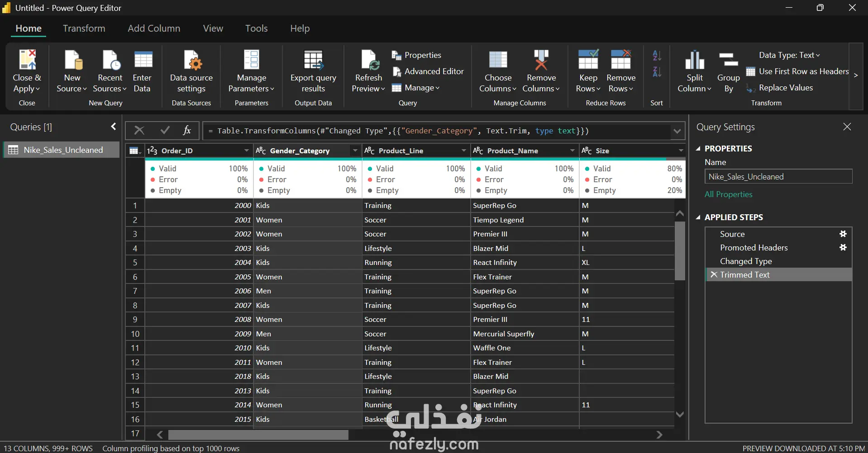The width and height of the screenshot is (868, 453).
Task: Open the Tools tab
Action: pyautogui.click(x=257, y=28)
